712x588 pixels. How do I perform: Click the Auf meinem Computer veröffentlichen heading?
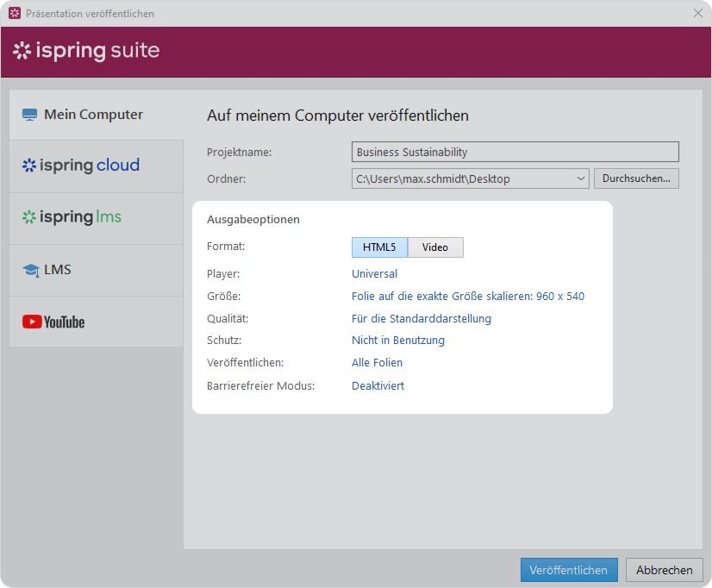coord(337,116)
